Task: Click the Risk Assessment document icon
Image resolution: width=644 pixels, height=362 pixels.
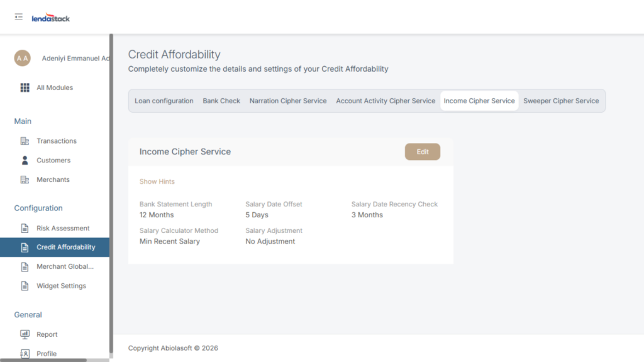Action: coord(25,229)
